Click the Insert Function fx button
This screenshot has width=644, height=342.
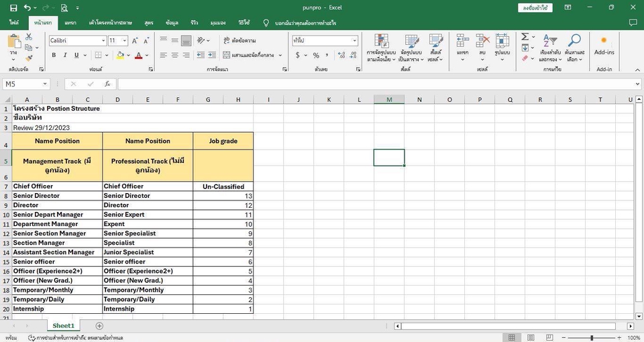[107, 84]
